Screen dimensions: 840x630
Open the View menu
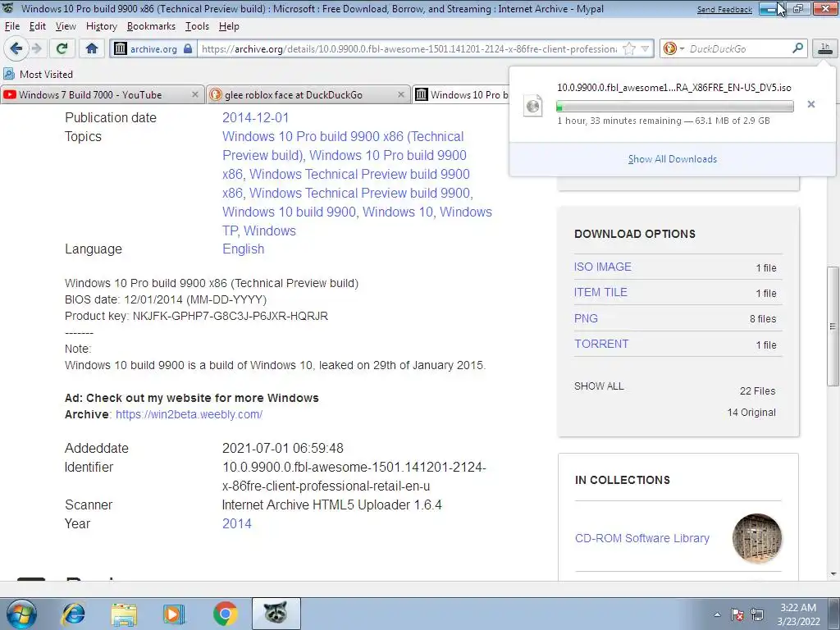coord(66,26)
